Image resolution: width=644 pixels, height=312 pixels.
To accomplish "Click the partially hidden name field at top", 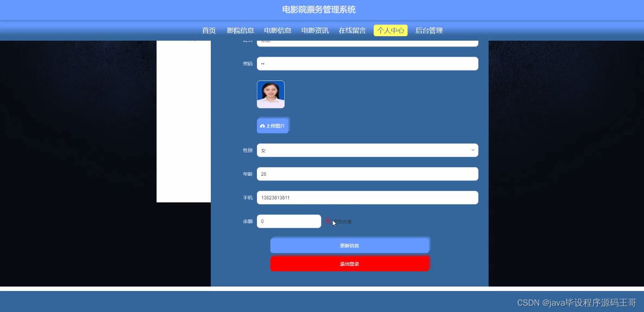I will 367,43.
